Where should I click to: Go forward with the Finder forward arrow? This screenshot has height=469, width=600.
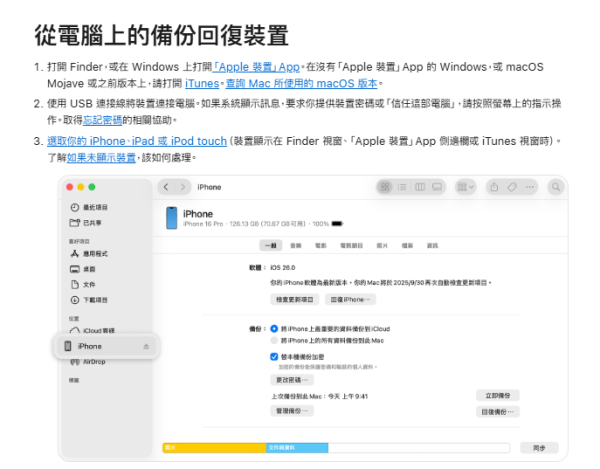(183, 187)
